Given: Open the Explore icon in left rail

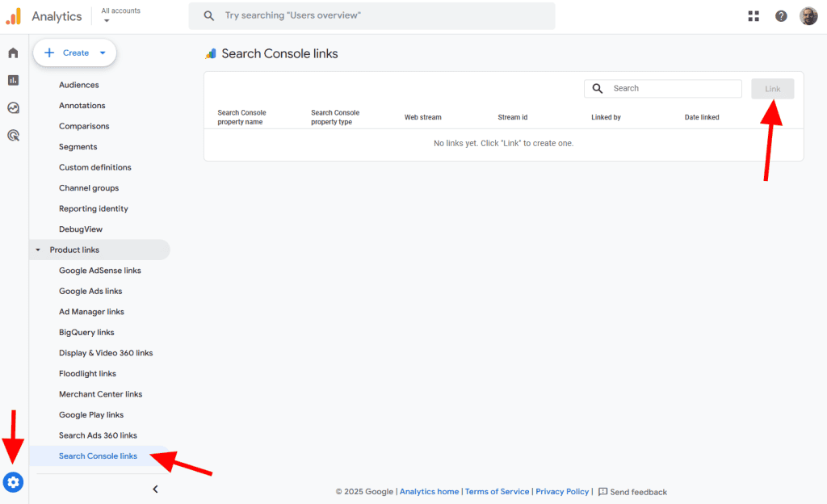Looking at the screenshot, I should pyautogui.click(x=13, y=107).
